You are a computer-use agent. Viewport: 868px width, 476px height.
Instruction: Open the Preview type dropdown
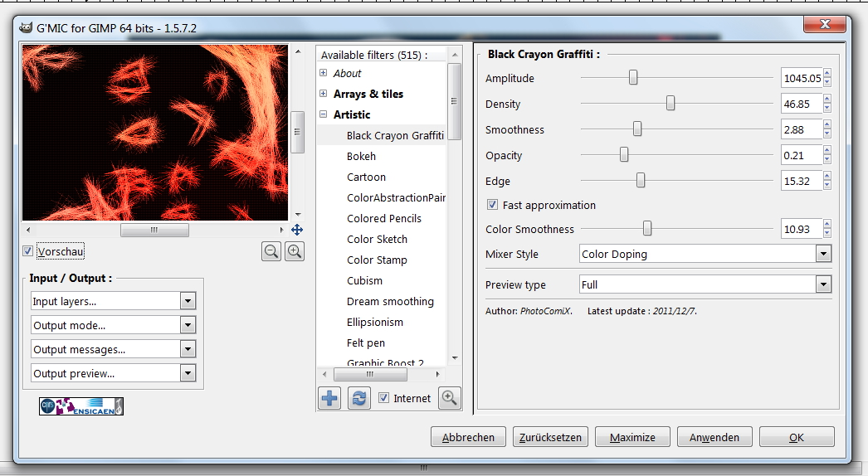point(705,284)
